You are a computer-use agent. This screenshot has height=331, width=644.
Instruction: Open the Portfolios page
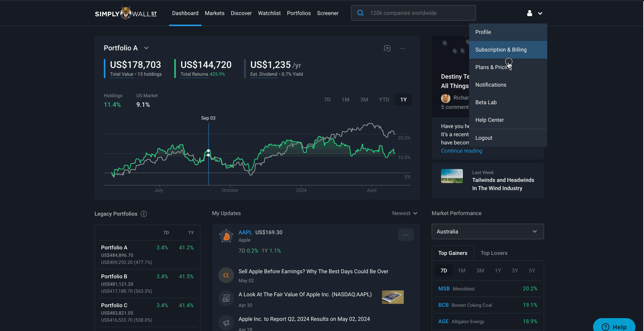[299, 13]
